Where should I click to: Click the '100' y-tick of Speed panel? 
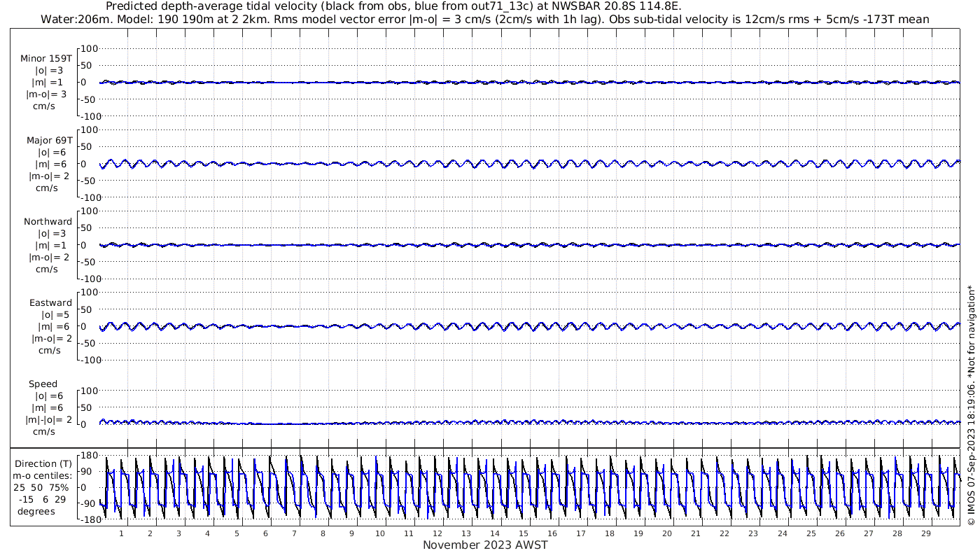[x=90, y=391]
